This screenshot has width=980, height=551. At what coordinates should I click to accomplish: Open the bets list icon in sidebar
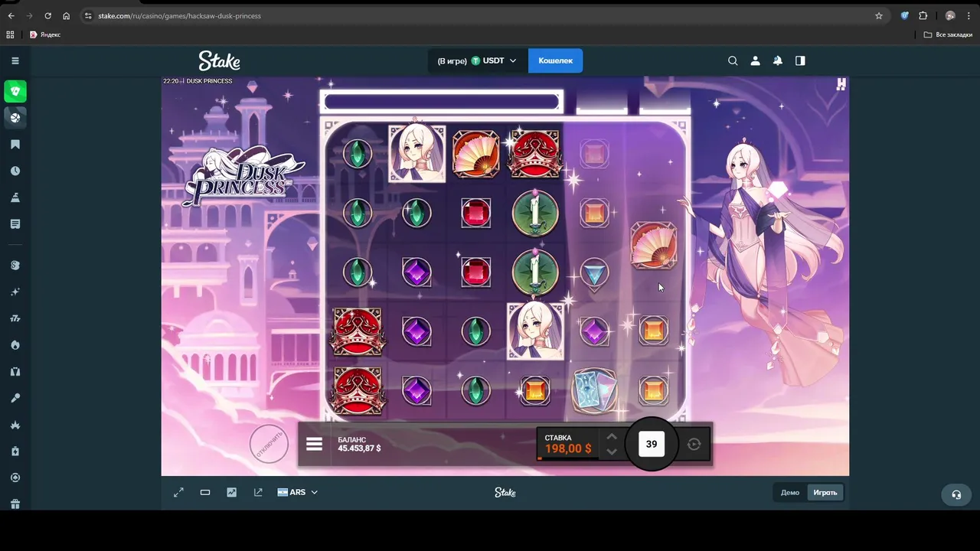[15, 224]
